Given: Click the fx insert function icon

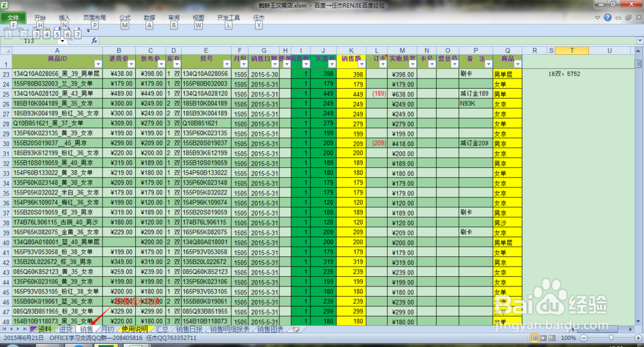Looking at the screenshot, I should (x=94, y=41).
